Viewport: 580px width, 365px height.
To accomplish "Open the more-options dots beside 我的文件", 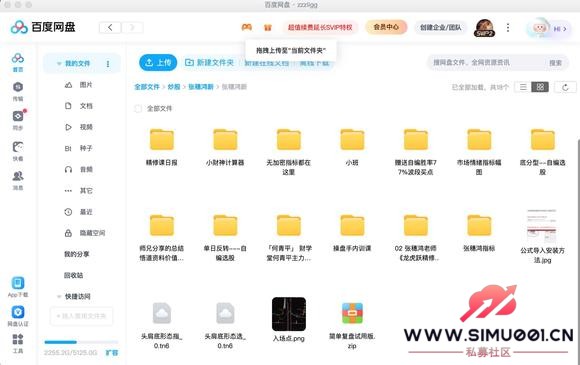I will click(x=108, y=64).
